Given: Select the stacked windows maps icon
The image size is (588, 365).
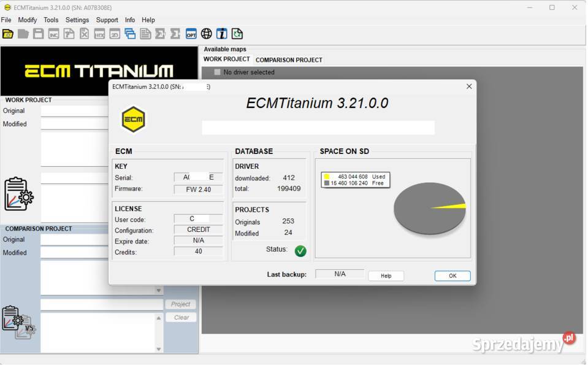Looking at the screenshot, I should (x=130, y=34).
